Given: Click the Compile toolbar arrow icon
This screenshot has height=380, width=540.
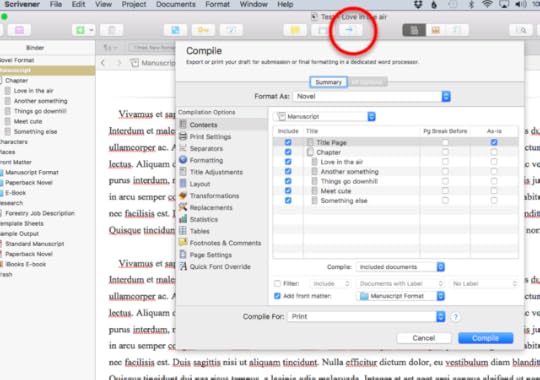Looking at the screenshot, I should pos(349,30).
